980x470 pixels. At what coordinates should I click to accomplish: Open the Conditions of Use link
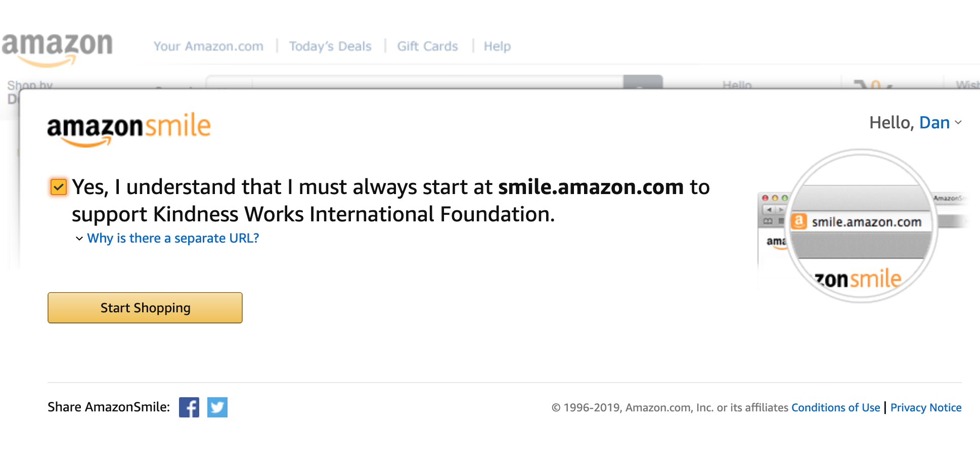click(x=836, y=408)
